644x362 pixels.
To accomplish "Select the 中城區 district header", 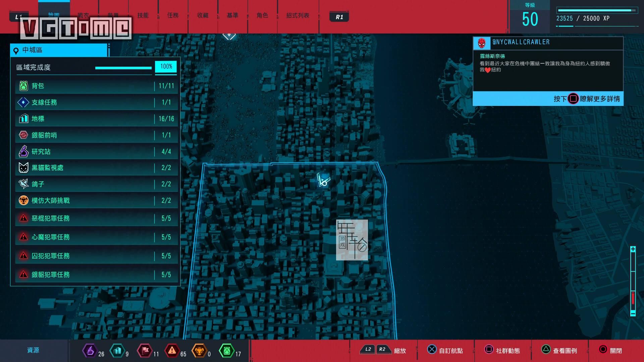I will 59,50.
